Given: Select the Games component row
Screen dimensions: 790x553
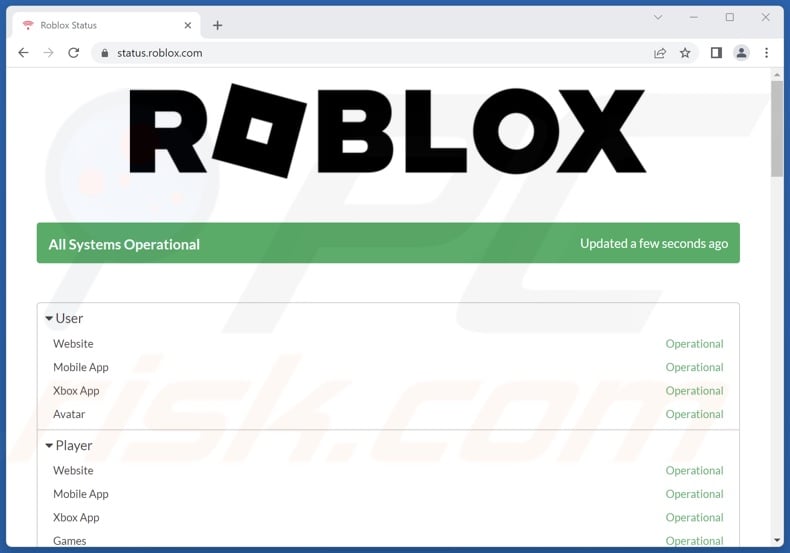Looking at the screenshot, I should click(388, 540).
